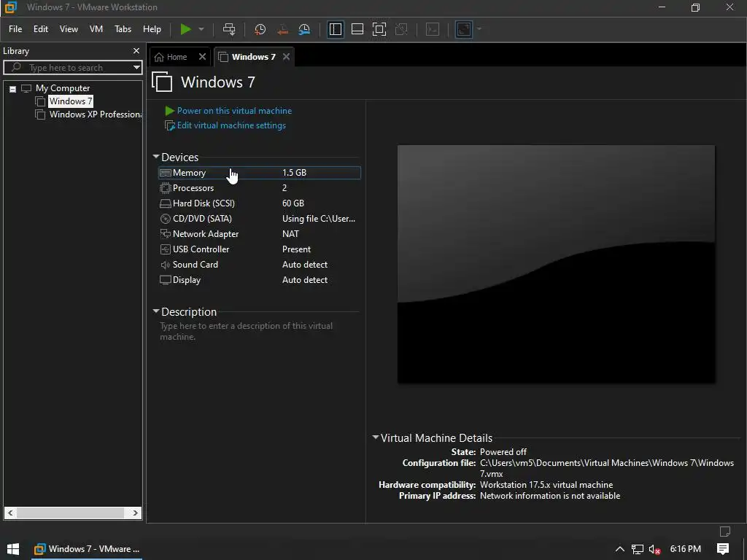Open the Tabs menu
Viewport: 747px width, 560px height.
(x=123, y=29)
